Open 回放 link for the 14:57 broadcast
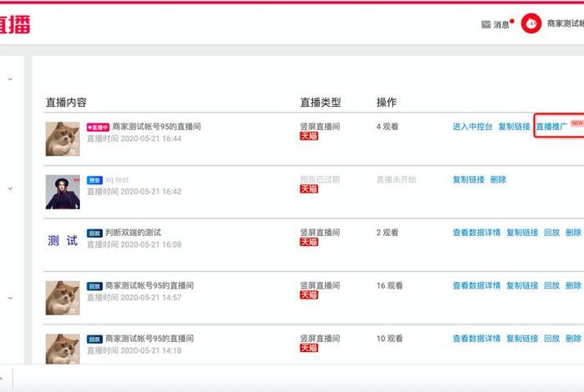Viewport: 584px width, 392px height. tap(551, 285)
